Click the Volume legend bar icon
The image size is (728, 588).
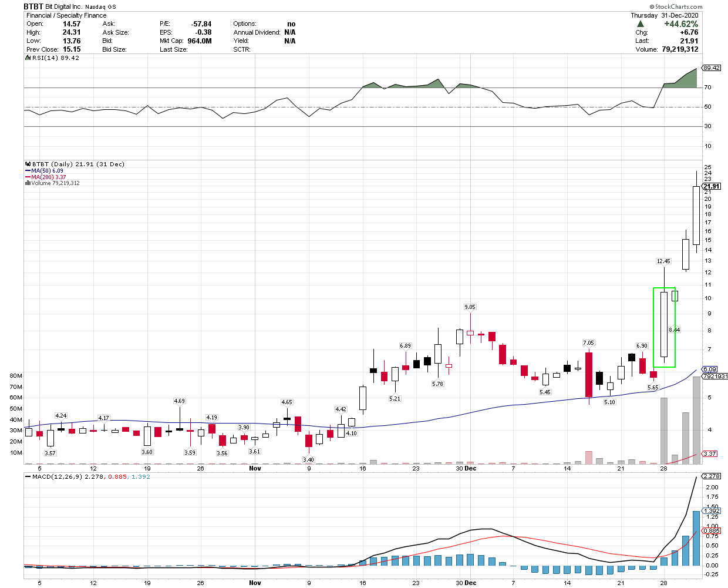[x=28, y=183]
